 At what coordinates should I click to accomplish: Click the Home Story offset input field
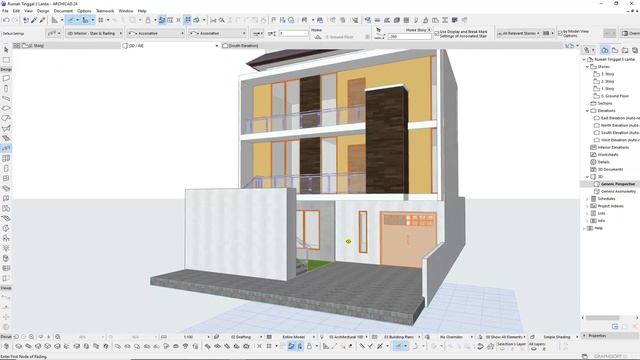[x=409, y=37]
